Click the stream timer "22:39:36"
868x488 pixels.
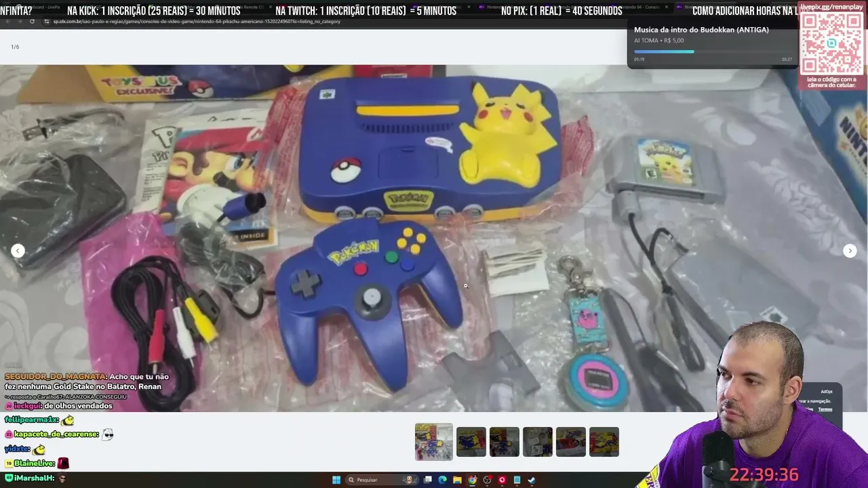tap(764, 475)
